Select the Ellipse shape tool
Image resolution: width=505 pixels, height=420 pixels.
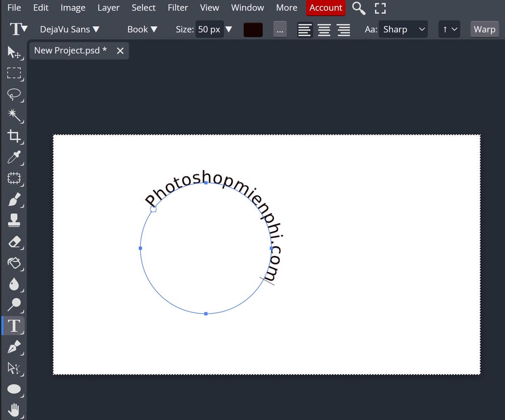[x=14, y=389]
